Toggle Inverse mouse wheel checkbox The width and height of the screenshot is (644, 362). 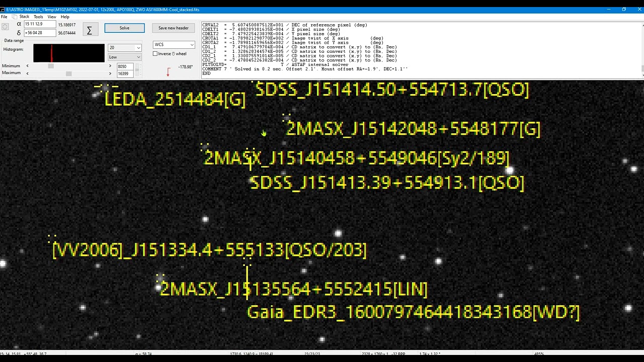tap(155, 54)
